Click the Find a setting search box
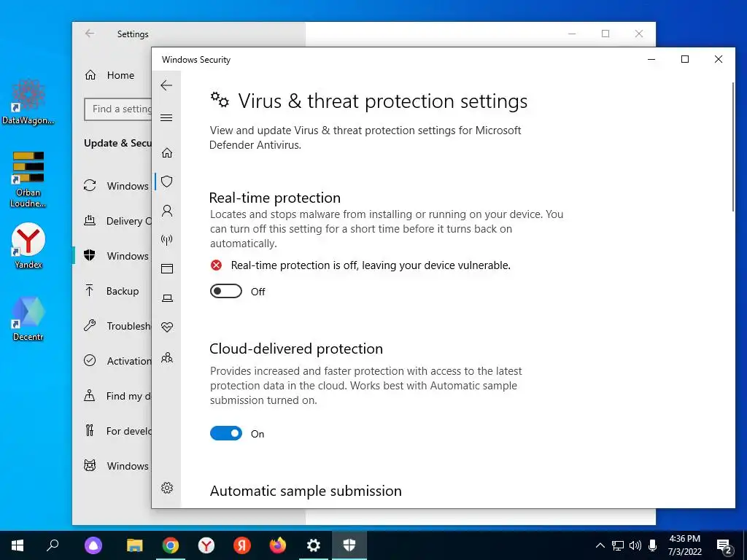747x560 pixels. [118, 109]
